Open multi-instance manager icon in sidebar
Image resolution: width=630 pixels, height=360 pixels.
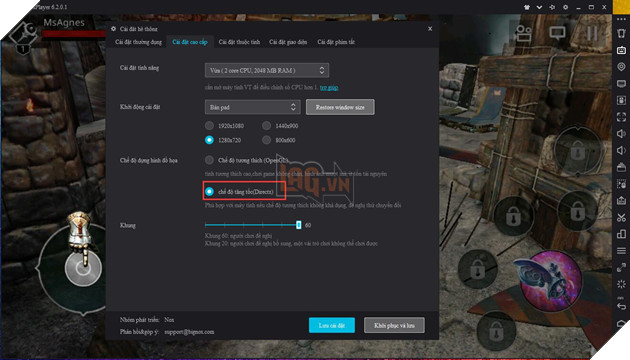[x=621, y=234]
